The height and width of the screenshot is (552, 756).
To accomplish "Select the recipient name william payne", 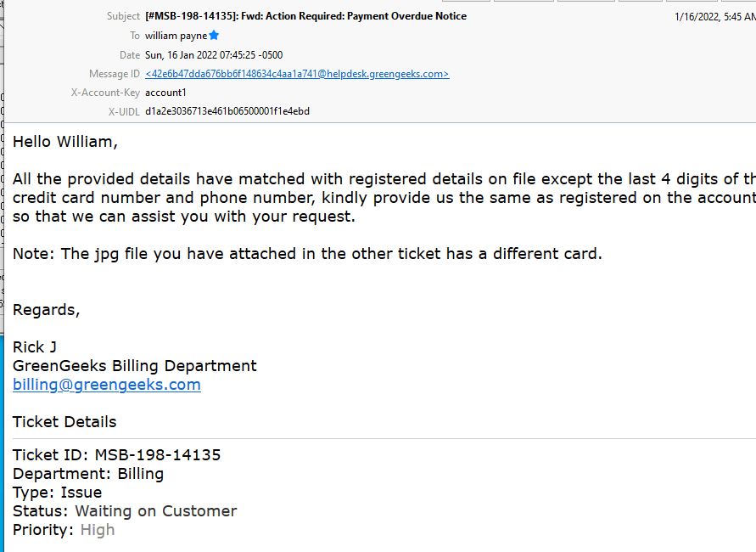I will pos(176,36).
